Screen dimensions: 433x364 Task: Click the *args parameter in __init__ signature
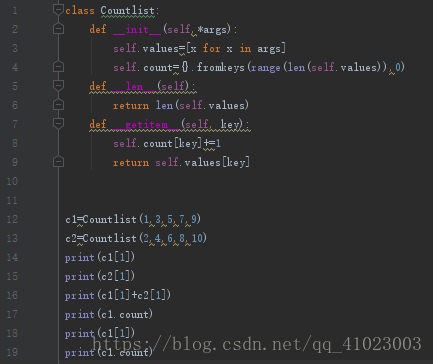point(212,29)
